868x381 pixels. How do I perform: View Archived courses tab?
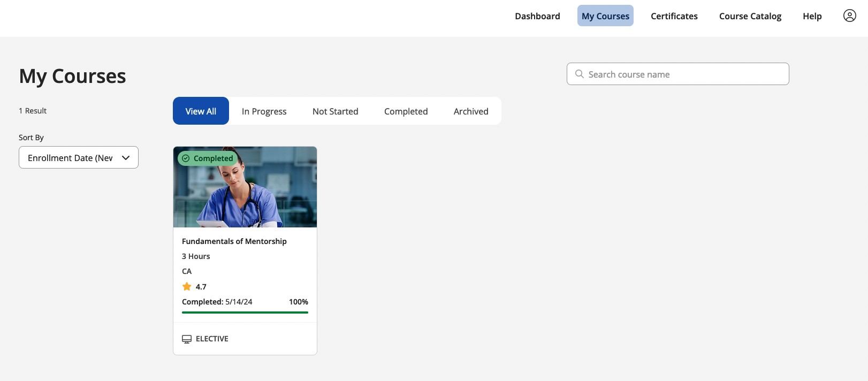[x=471, y=111]
